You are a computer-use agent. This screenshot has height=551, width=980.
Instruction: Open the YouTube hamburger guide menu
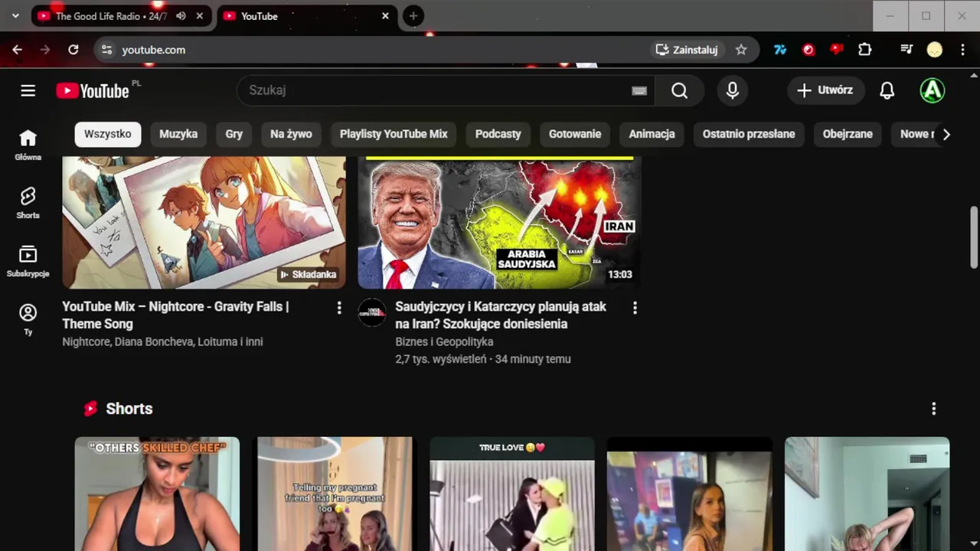coord(28,90)
